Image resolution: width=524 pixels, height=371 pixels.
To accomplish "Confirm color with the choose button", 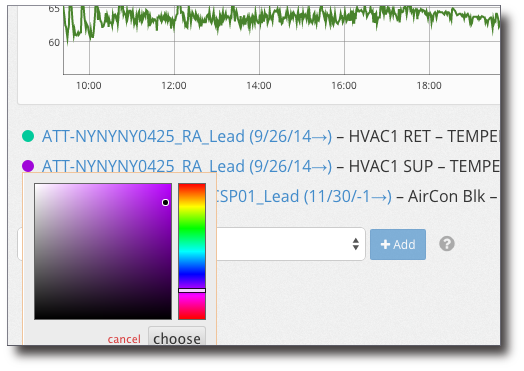I will tap(177, 338).
